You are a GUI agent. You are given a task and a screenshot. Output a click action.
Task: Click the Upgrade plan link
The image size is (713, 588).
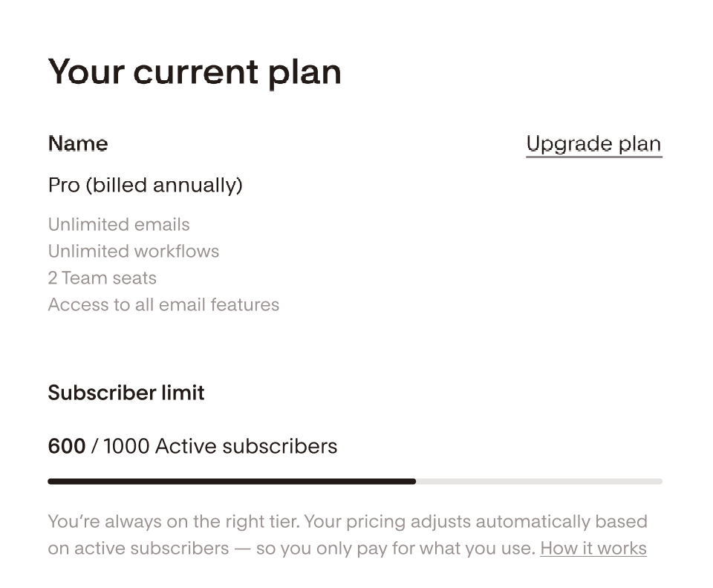tap(593, 144)
